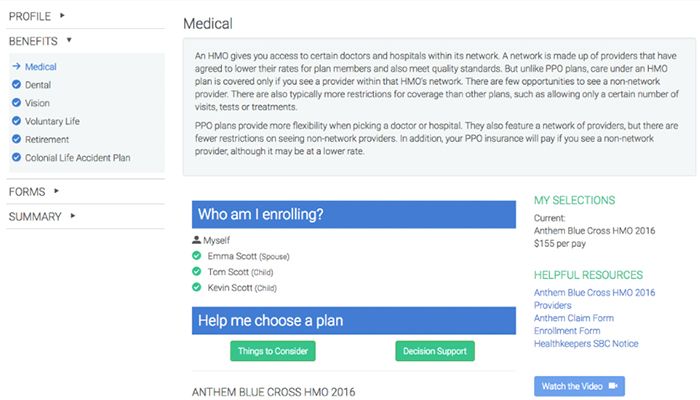
Task: Expand the PROFILE section
Action: click(x=62, y=15)
